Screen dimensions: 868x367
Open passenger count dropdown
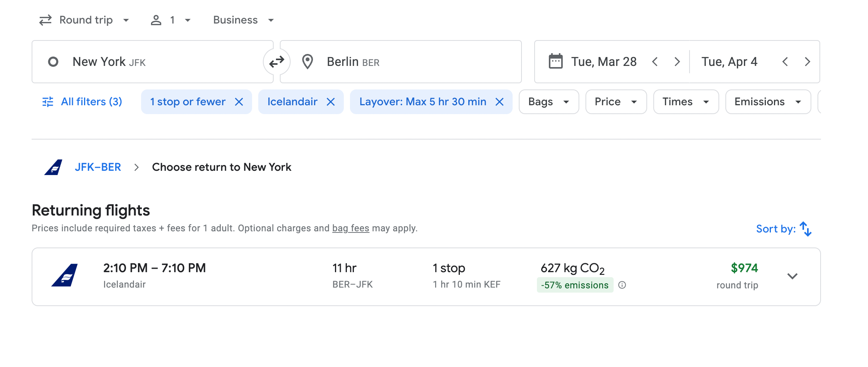click(171, 20)
